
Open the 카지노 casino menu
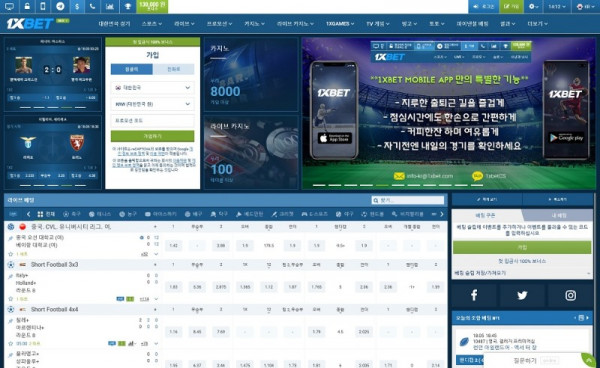(x=254, y=24)
